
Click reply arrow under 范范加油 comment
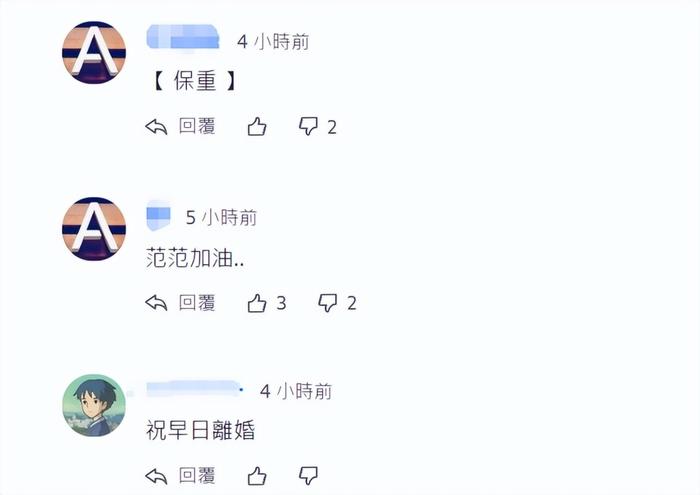coord(156,303)
